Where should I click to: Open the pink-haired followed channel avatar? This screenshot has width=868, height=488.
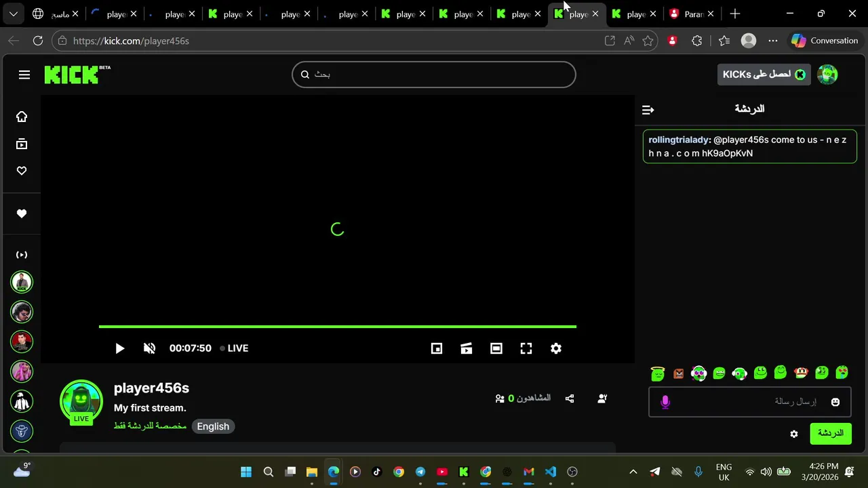[x=22, y=371]
